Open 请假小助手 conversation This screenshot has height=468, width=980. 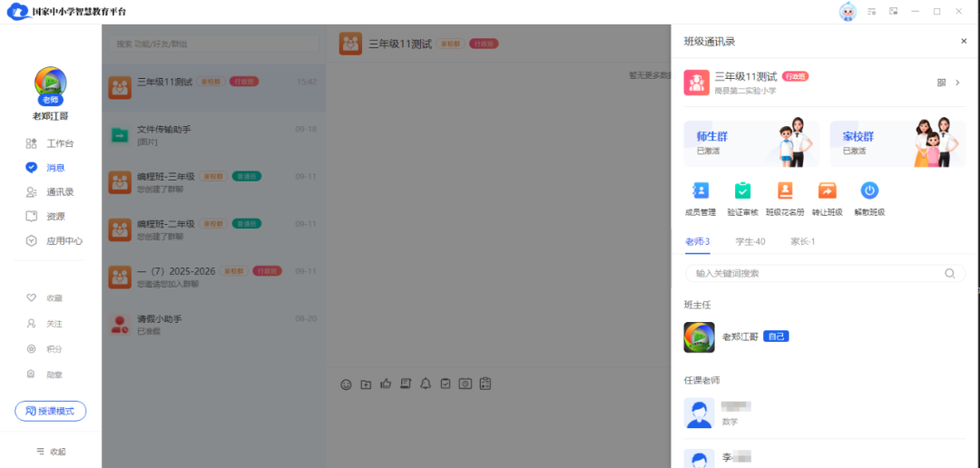point(214,325)
